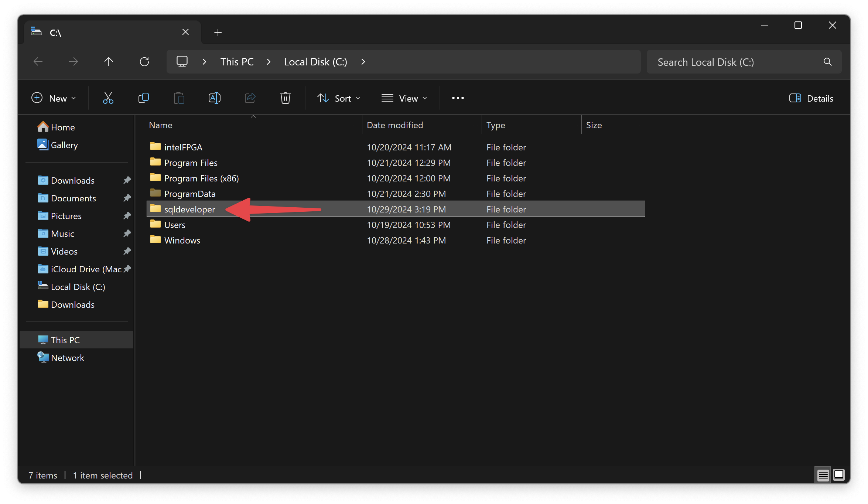Switch to large thumbnails view in status bar

pyautogui.click(x=839, y=475)
